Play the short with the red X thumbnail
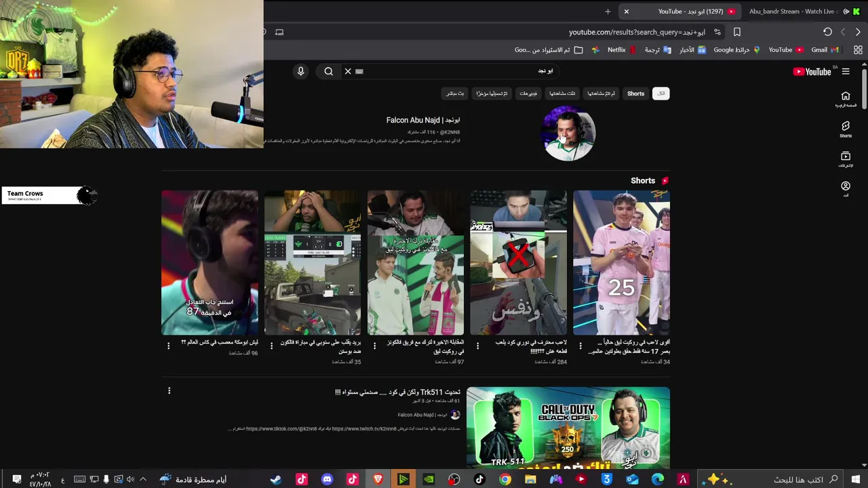Screen dimensions: 868x488 518,262
